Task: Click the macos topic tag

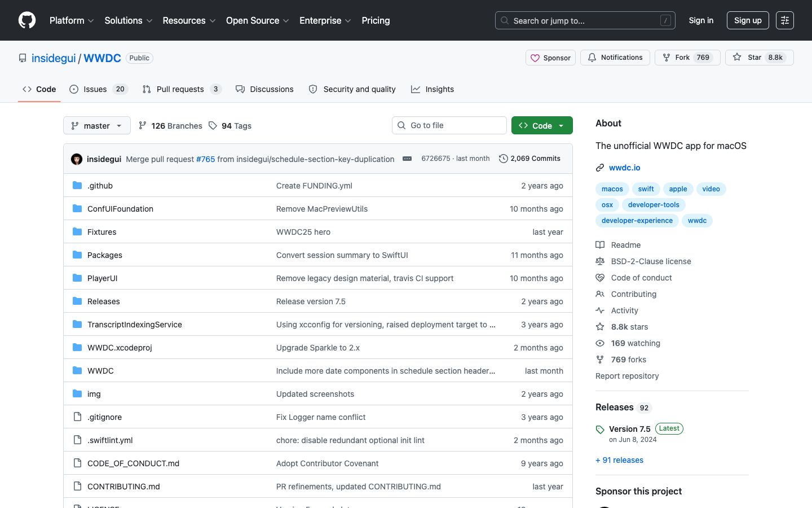Action: (x=612, y=189)
